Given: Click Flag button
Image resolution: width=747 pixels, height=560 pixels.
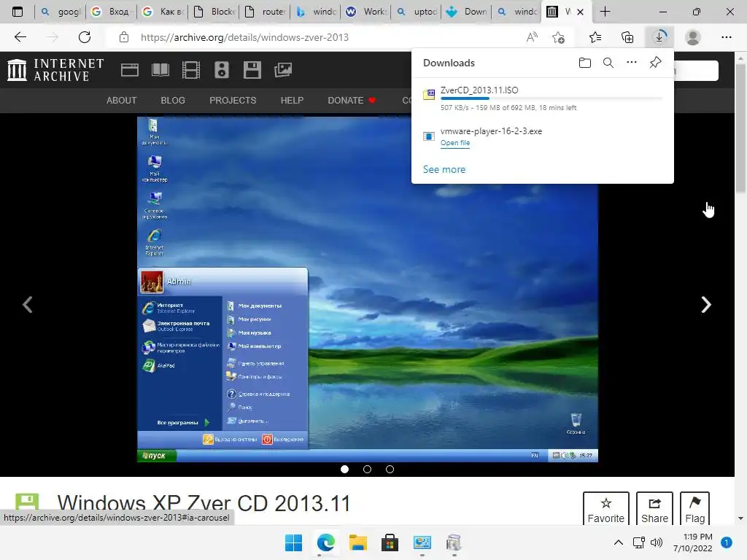Looking at the screenshot, I should tap(694, 510).
